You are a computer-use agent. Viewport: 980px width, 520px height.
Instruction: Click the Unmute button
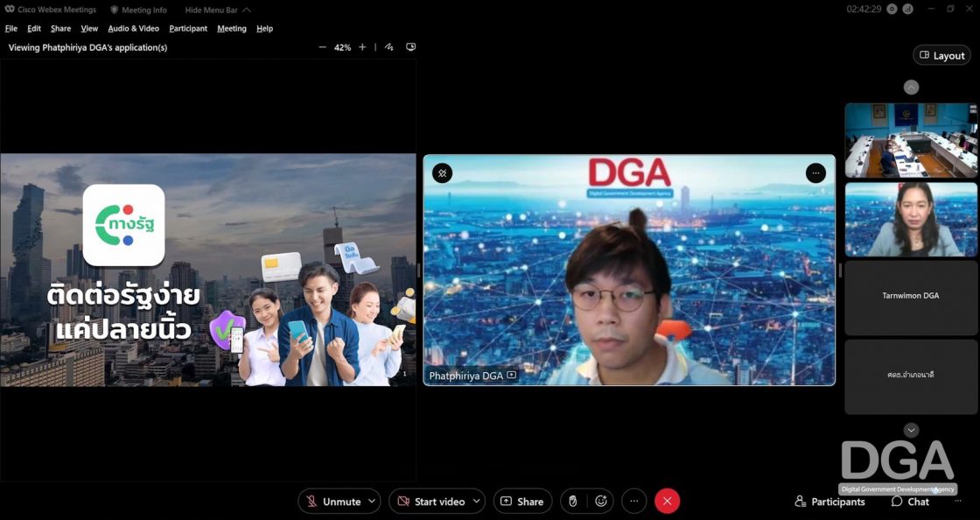coord(333,502)
